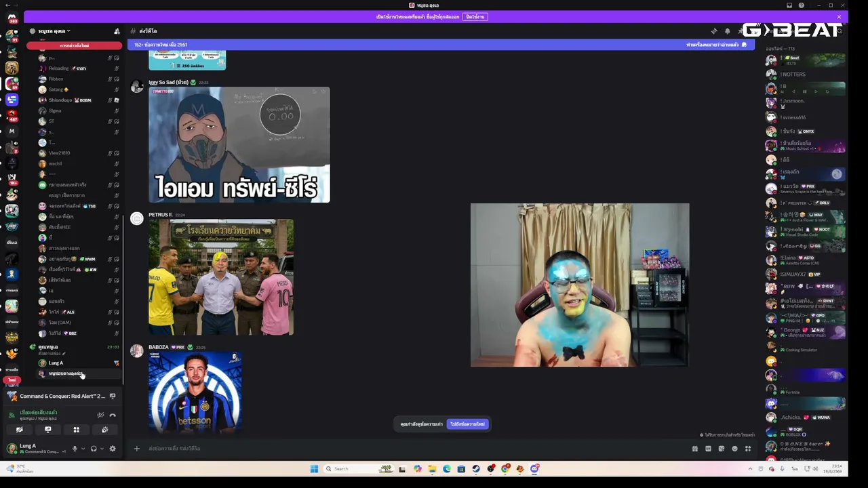Viewport: 868px width, 488px height.
Task: Invite people with the server header icon
Action: click(x=117, y=31)
